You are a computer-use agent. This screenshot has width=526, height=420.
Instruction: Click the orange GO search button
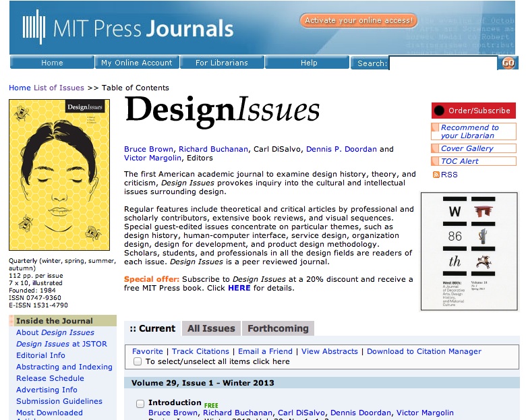tap(508, 63)
